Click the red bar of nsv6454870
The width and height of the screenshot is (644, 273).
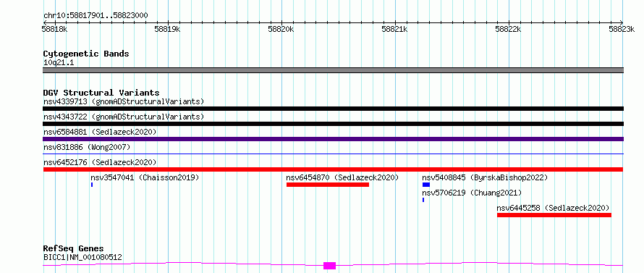point(328,185)
